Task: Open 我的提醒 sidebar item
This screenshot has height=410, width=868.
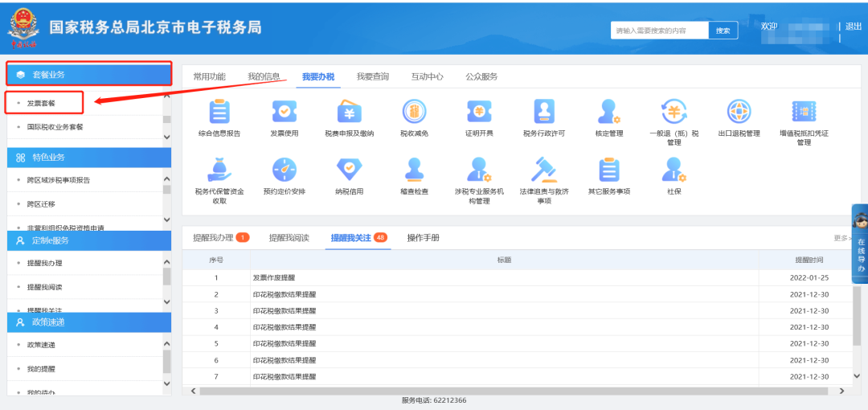Action: [42, 369]
